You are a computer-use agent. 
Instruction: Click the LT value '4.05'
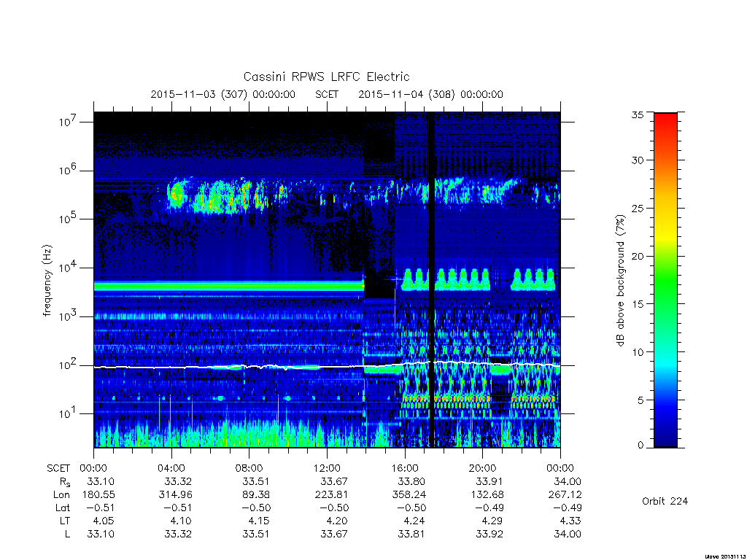(104, 521)
